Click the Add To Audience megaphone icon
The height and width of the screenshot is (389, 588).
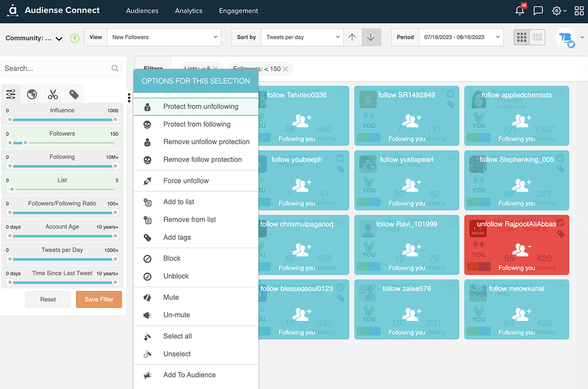point(147,375)
